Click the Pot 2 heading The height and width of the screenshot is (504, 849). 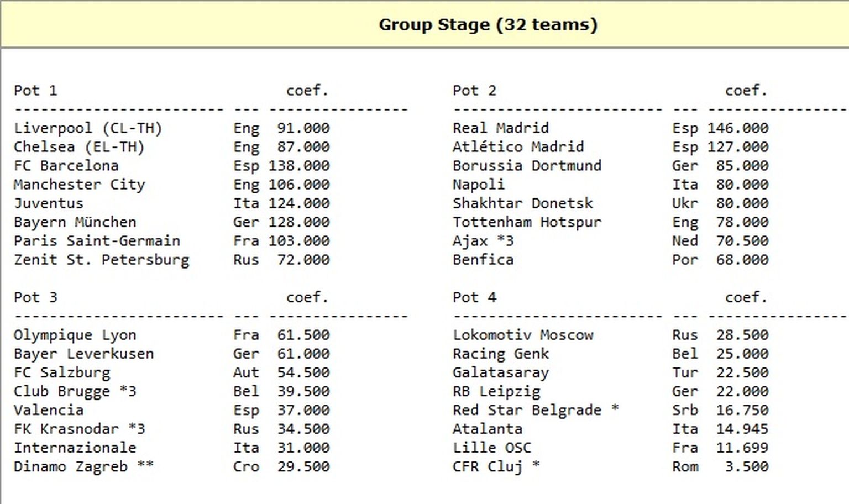pos(474,91)
